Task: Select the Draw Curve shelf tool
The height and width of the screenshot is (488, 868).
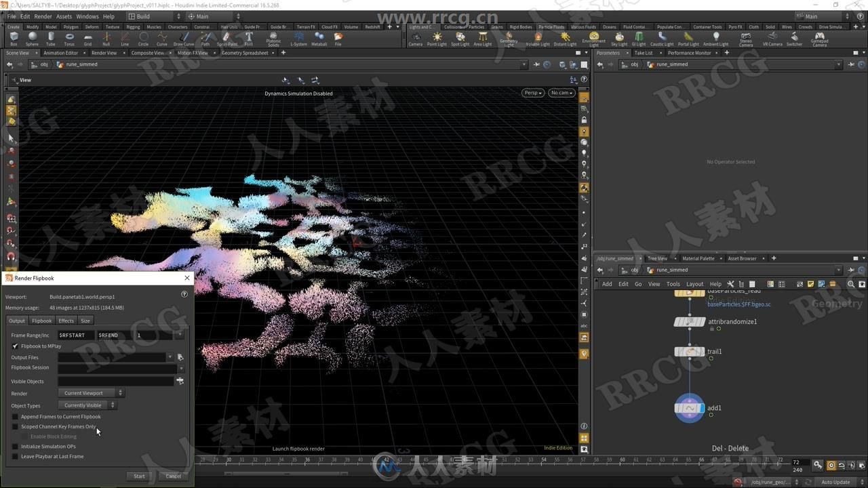Action: (184, 39)
